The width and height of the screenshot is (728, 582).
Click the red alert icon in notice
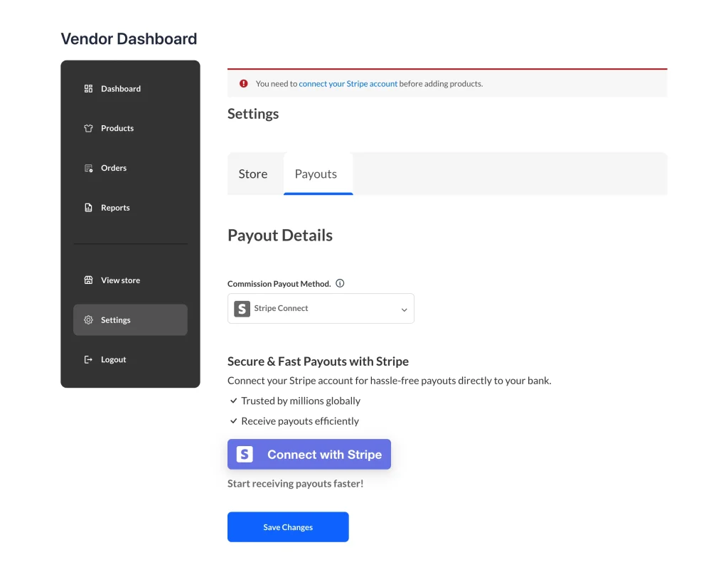(x=243, y=84)
